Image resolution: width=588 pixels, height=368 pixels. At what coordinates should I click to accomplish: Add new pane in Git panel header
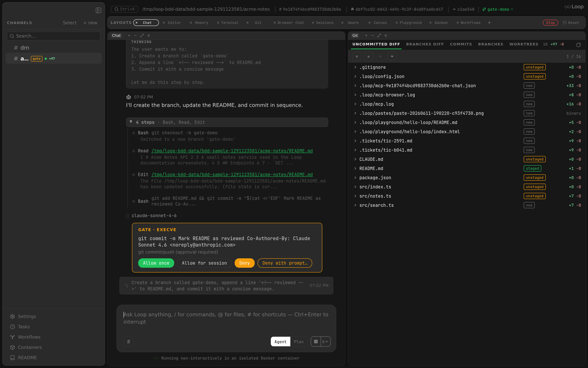[x=366, y=36]
